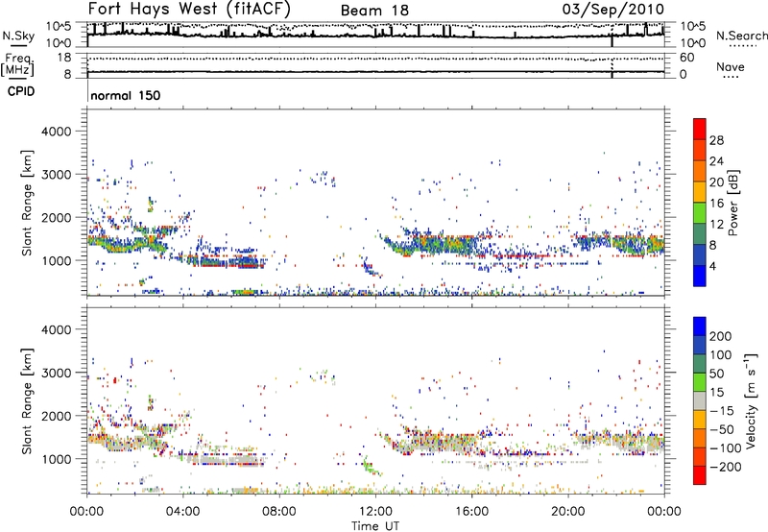Screen dimensions: 768x532
Task: Click the 'Velocity [m s-1]' colorbar label
Action: coord(751,400)
